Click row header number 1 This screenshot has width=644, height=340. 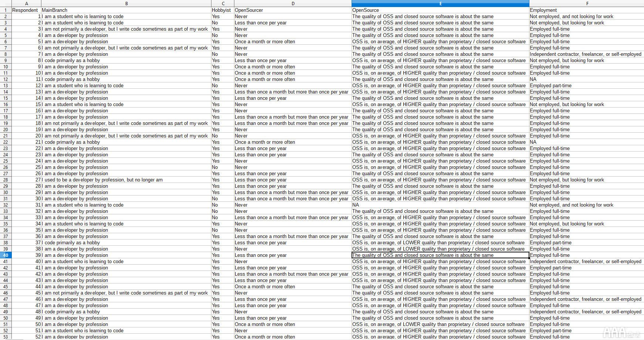point(6,10)
